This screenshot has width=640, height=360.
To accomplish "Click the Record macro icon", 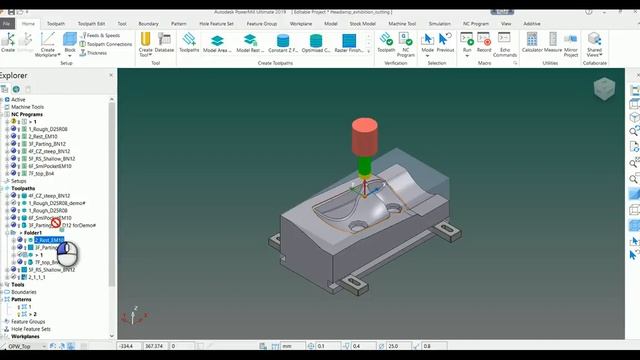I will click(484, 40).
